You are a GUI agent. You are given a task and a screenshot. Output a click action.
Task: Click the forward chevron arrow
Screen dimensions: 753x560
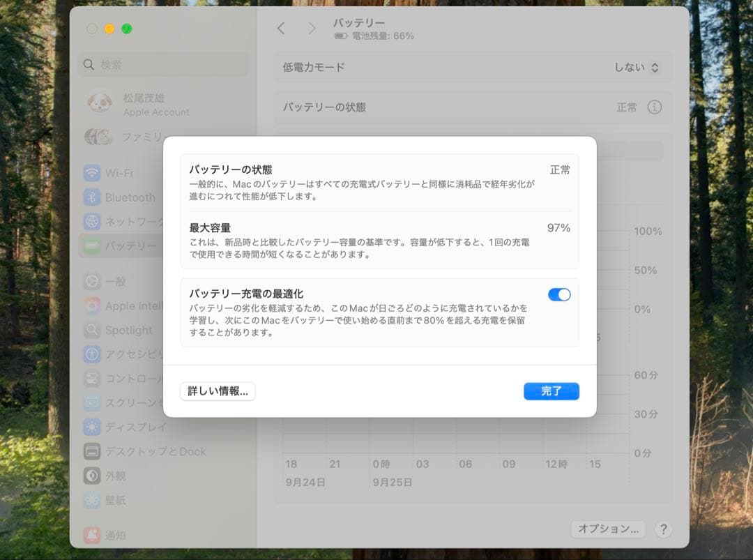coord(311,29)
